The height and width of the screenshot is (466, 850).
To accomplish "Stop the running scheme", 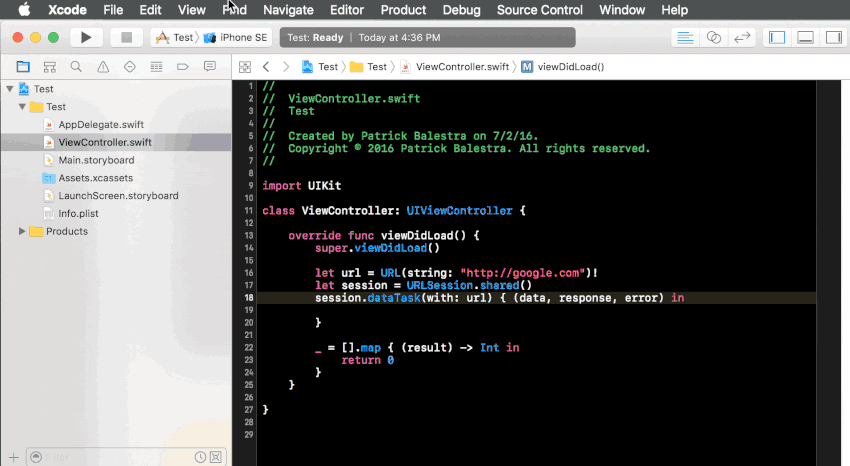I will click(126, 37).
